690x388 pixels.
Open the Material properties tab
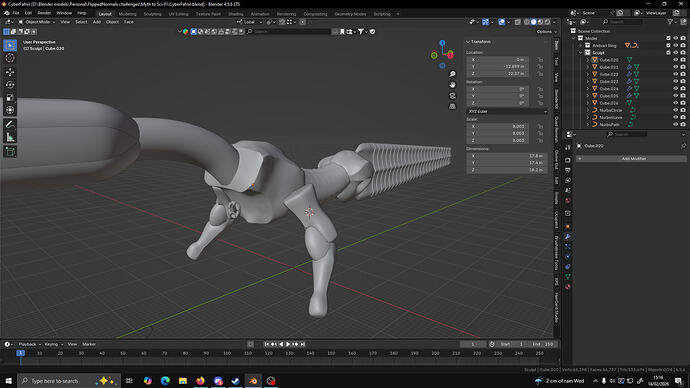pos(568,287)
